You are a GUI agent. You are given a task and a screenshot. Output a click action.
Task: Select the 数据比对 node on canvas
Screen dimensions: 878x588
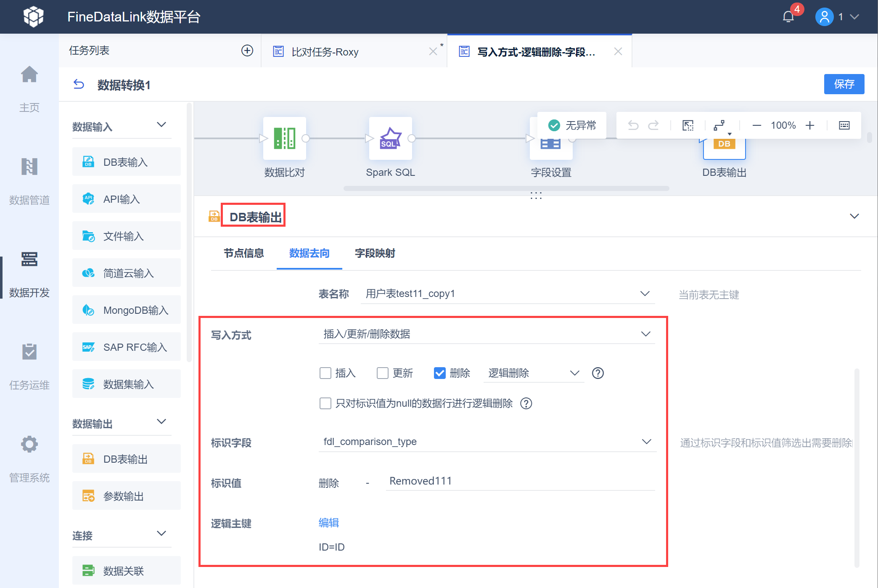[284, 138]
